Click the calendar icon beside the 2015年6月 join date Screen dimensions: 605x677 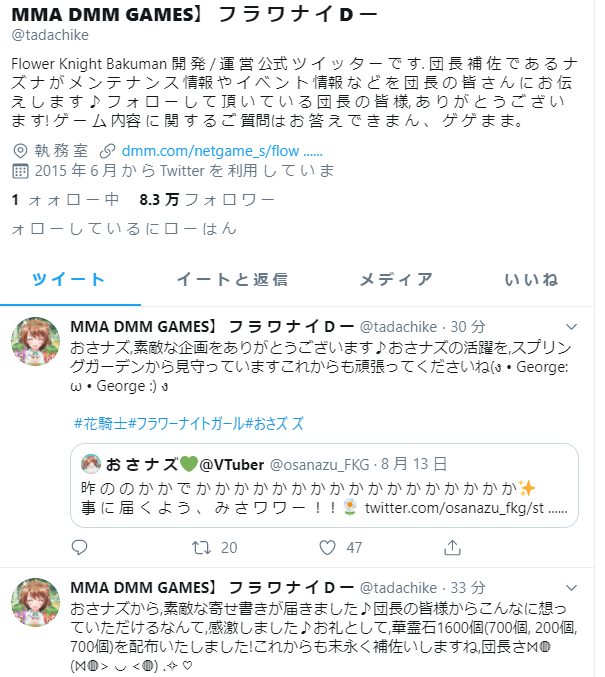(20, 171)
